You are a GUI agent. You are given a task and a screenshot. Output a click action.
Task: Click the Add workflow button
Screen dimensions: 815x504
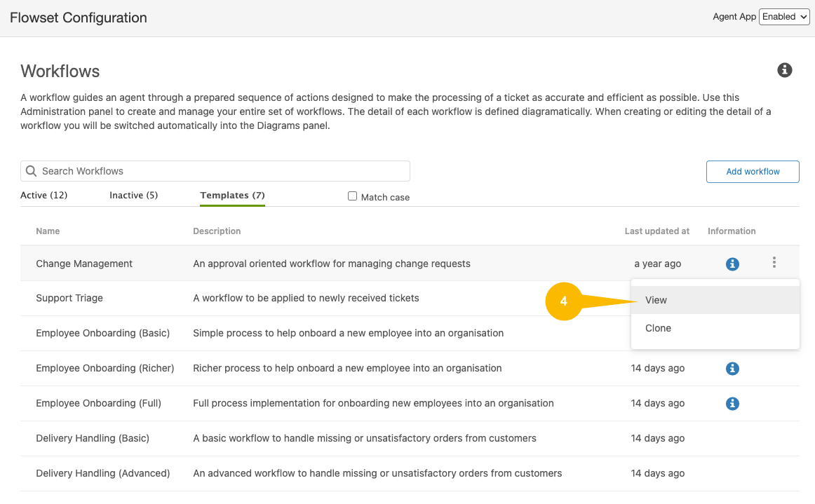[x=753, y=172]
